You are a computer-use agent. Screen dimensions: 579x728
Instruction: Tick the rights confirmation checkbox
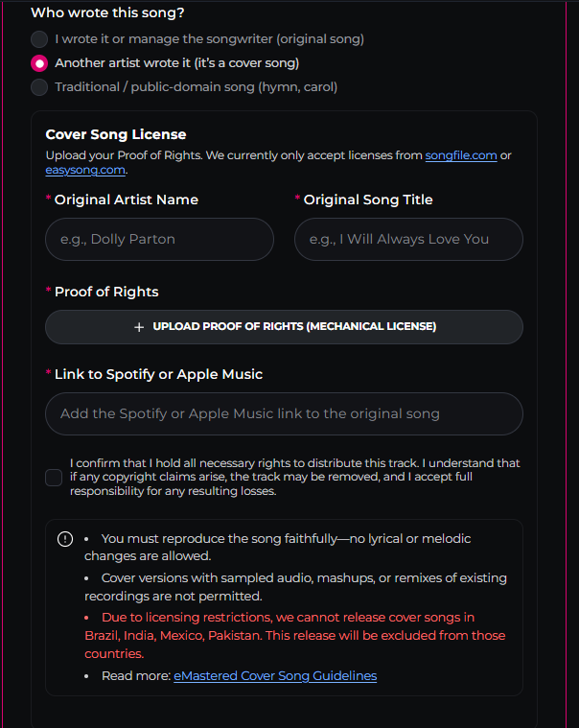54,478
